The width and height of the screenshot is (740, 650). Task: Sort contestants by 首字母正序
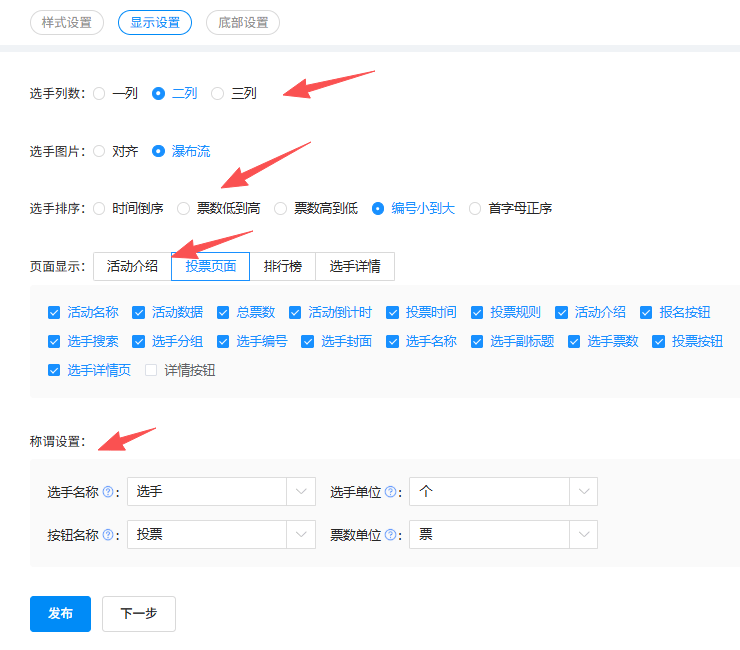point(475,208)
